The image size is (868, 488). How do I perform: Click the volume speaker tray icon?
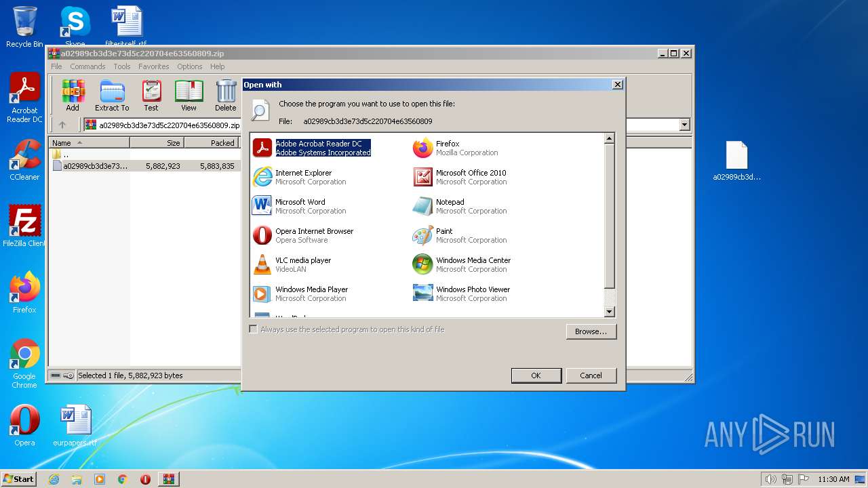coord(770,479)
